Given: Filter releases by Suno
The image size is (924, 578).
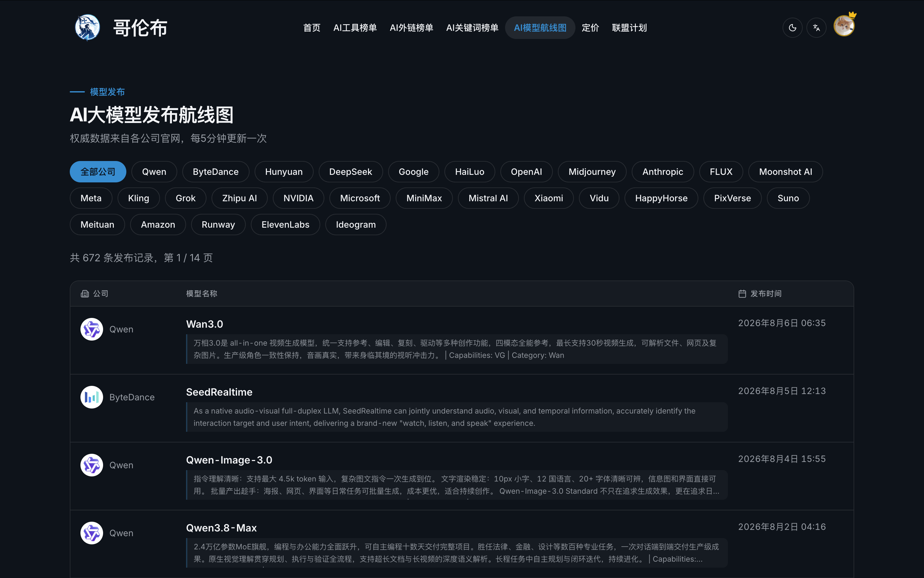Looking at the screenshot, I should [788, 198].
